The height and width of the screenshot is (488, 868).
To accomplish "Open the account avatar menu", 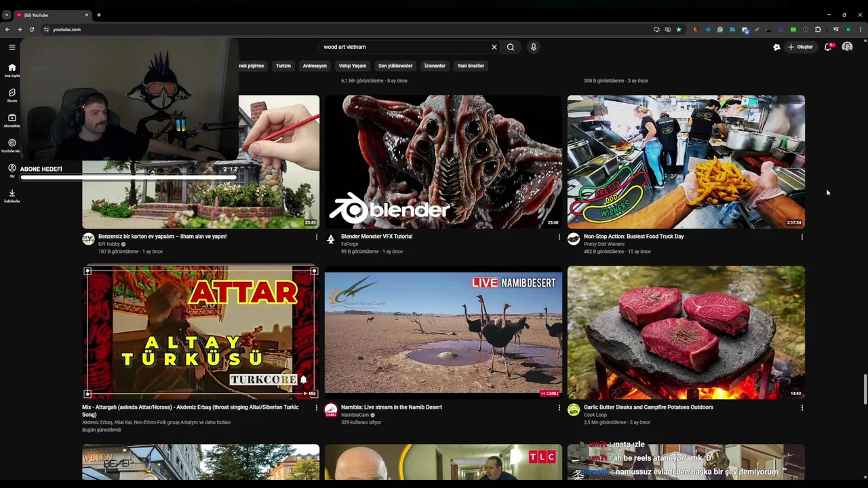I will (x=847, y=47).
